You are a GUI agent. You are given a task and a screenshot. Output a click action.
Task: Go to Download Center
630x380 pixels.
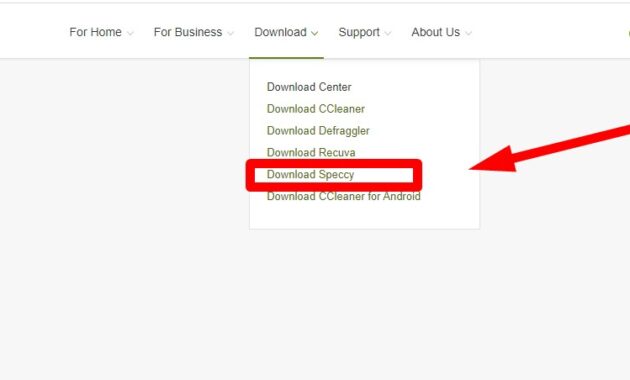click(309, 87)
